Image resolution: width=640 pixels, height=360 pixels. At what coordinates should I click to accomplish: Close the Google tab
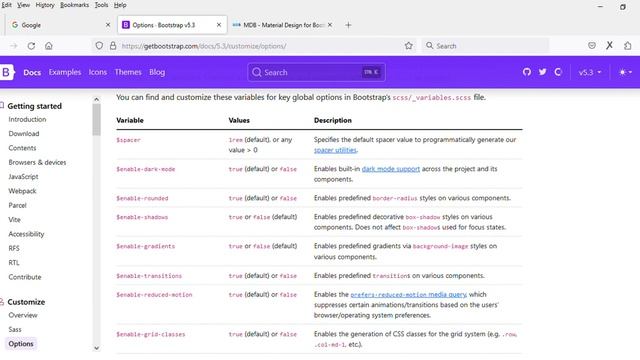[108, 25]
